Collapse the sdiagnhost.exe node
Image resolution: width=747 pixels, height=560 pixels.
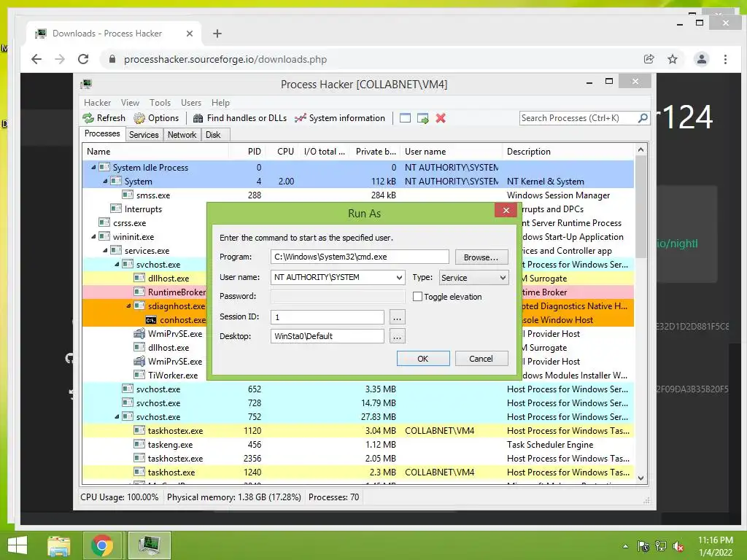click(128, 306)
